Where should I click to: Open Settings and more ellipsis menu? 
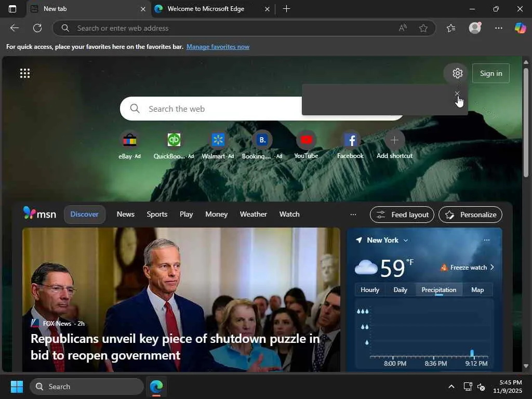[x=498, y=28]
